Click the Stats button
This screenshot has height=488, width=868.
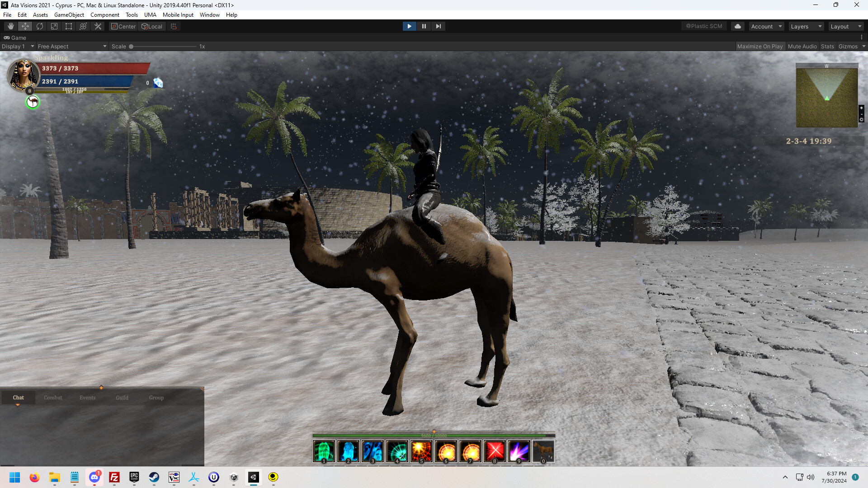[x=827, y=47]
